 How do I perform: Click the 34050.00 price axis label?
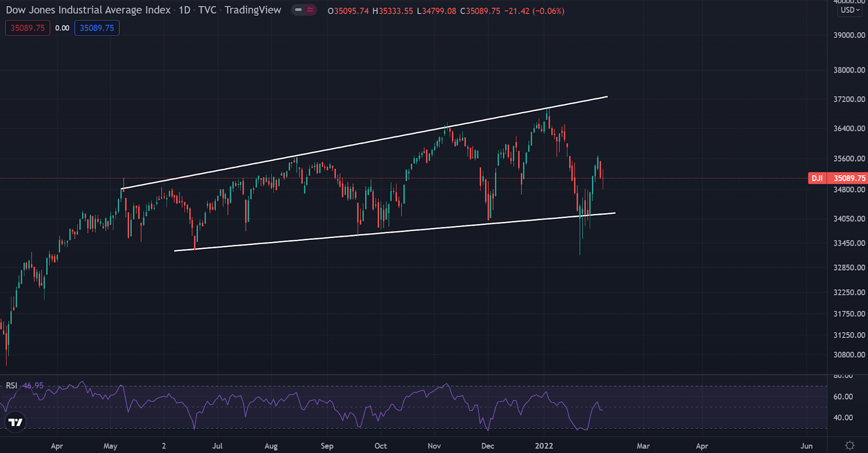point(849,219)
